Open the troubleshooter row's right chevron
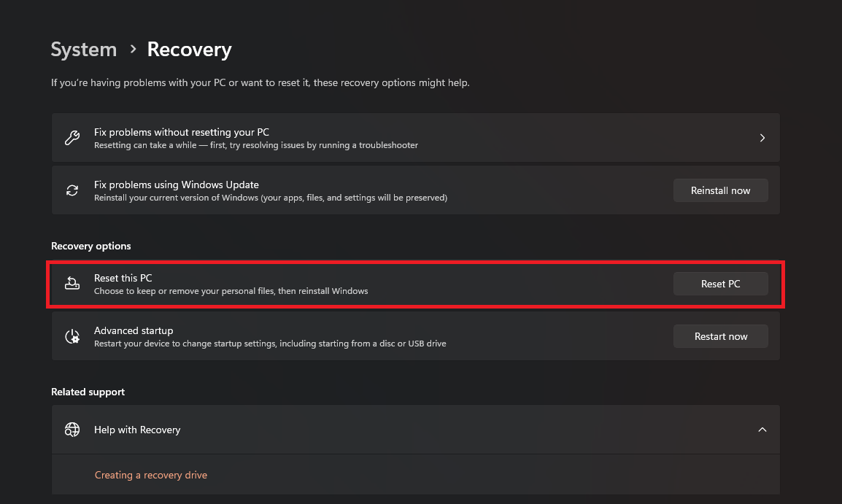 [x=762, y=138]
